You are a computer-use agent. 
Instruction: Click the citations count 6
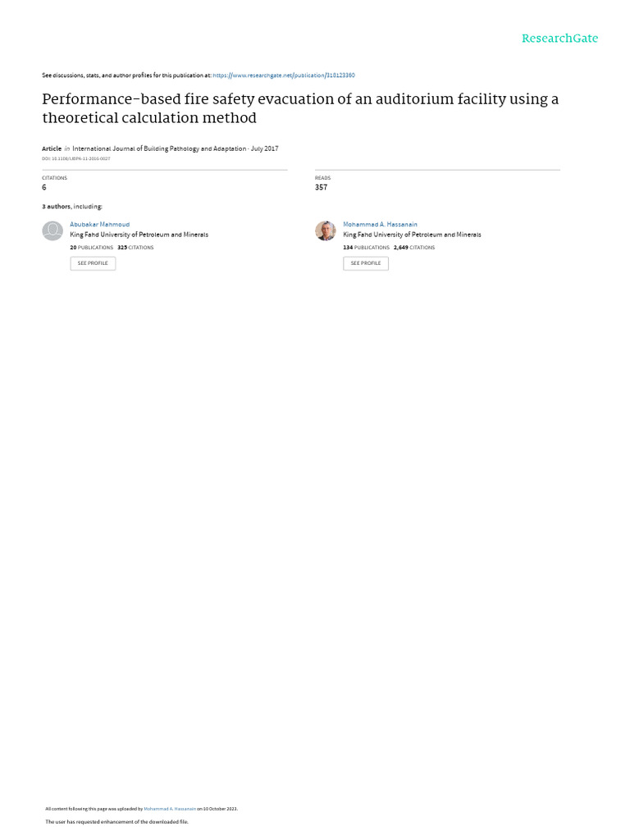[x=44, y=187]
